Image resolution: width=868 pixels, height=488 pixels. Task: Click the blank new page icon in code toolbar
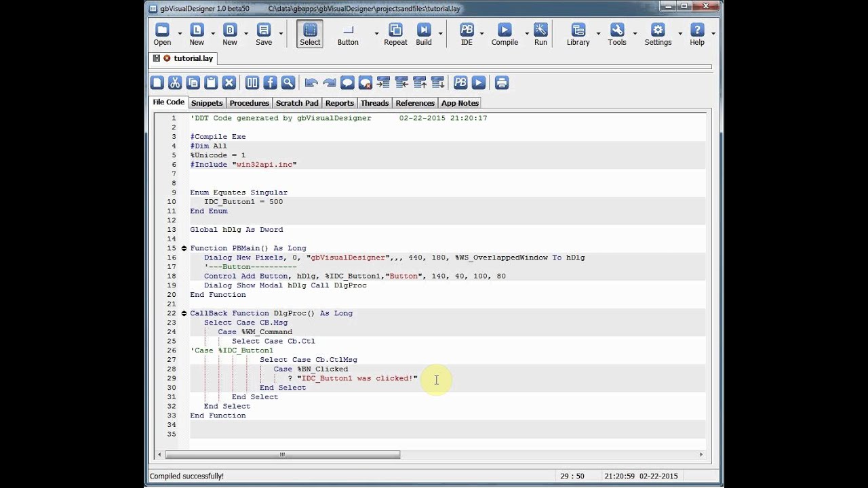click(157, 83)
